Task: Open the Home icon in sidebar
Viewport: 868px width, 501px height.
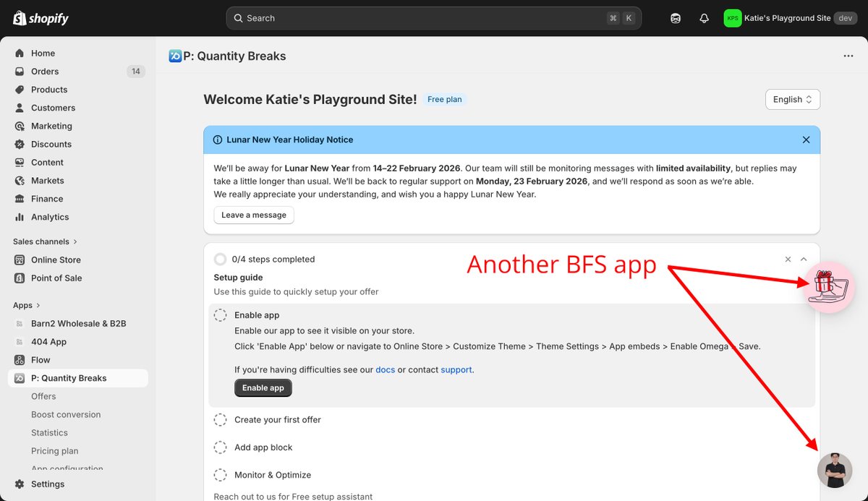Action: [20, 53]
